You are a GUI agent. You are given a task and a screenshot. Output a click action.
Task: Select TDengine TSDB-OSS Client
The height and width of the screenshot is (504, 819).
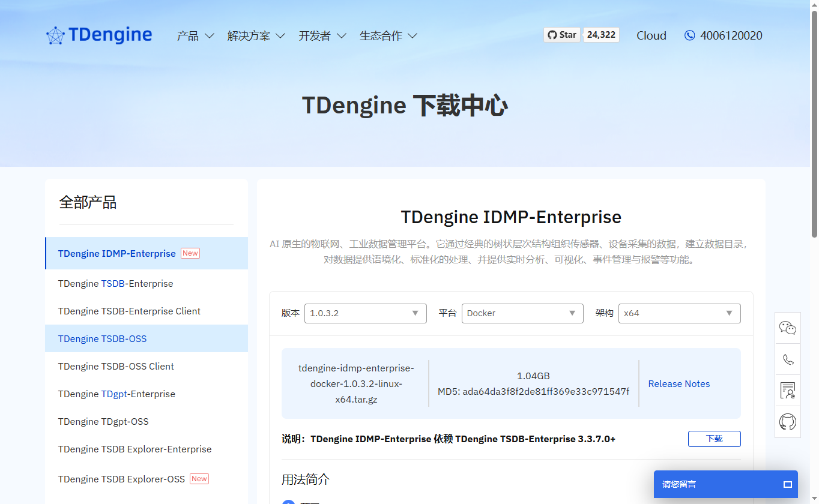pyautogui.click(x=147, y=366)
